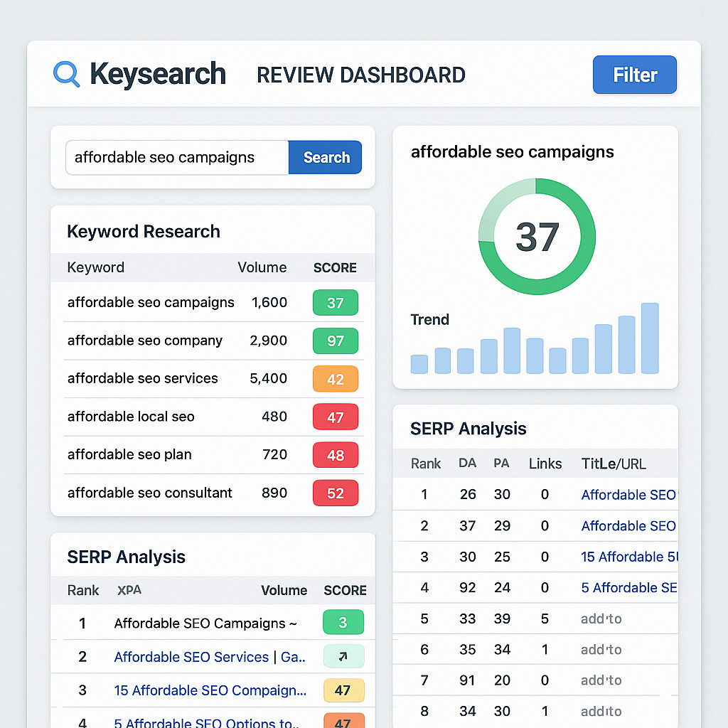Click the Keysearch magnifying glass logo icon
This screenshot has height=728, width=728.
point(65,74)
